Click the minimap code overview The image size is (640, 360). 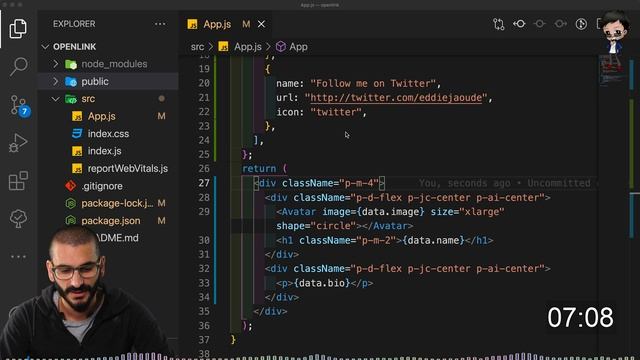pyautogui.click(x=612, y=71)
